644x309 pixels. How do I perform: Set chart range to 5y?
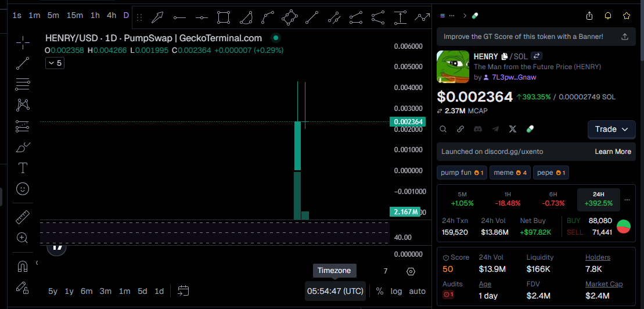click(53, 292)
